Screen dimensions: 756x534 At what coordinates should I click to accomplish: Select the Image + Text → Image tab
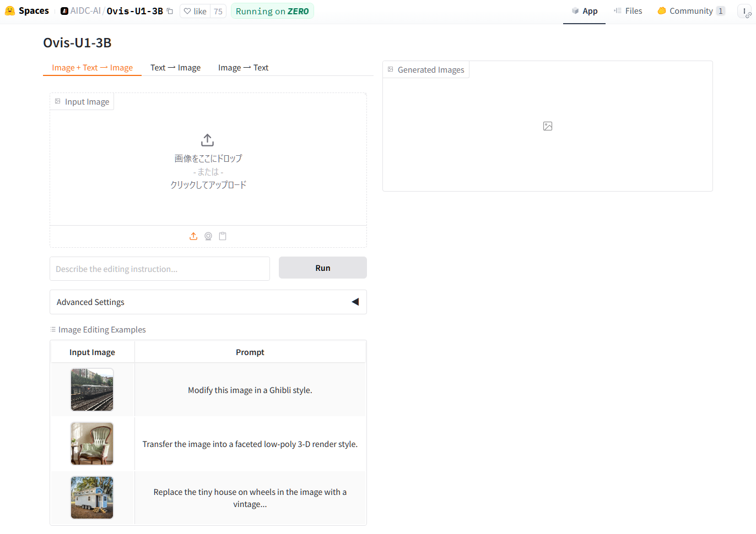[x=92, y=68]
